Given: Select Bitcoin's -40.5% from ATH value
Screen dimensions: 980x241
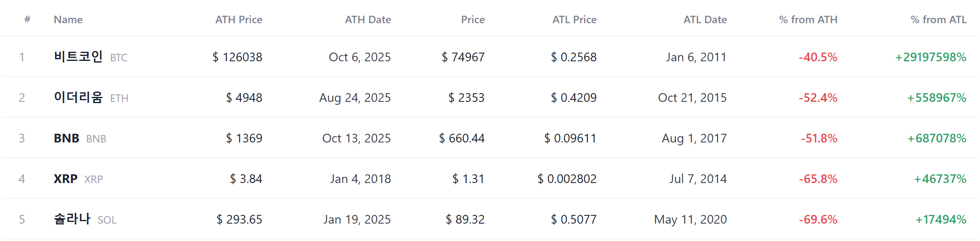Looking at the screenshot, I should pos(818,57).
